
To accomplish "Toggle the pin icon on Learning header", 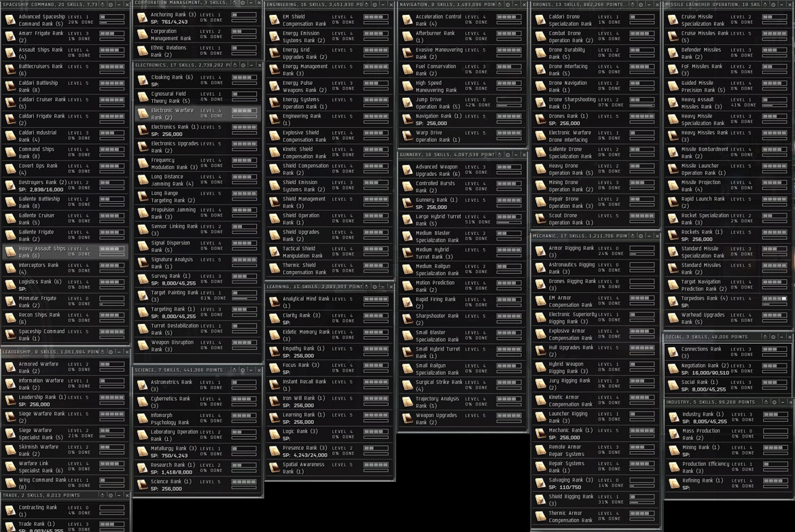I will tap(366, 287).
